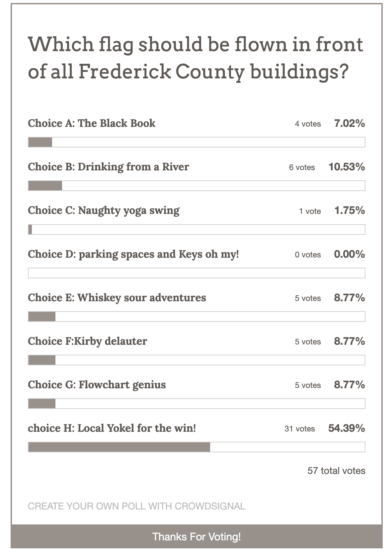The image size is (392, 552).
Task: Click the empty parking spaces result bar
Action: (196, 273)
